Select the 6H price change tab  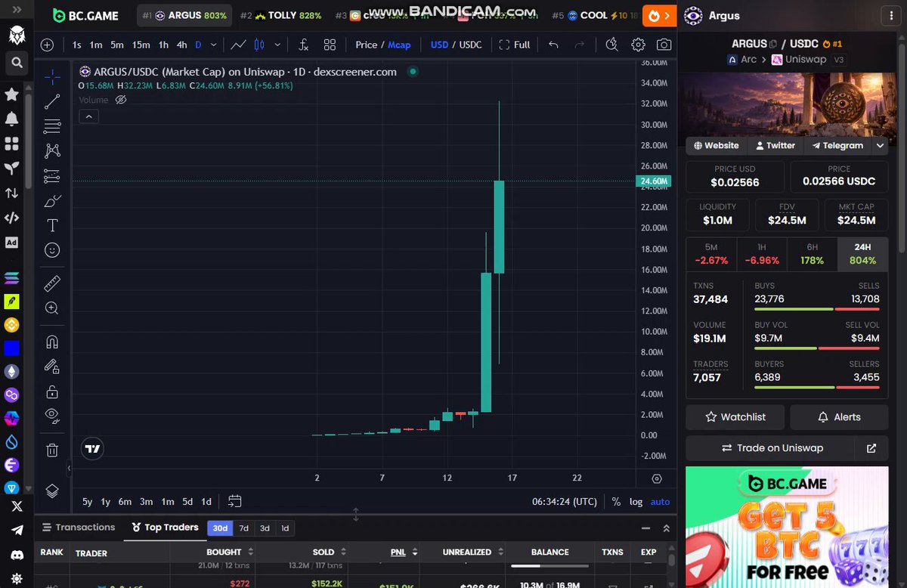tap(812, 254)
